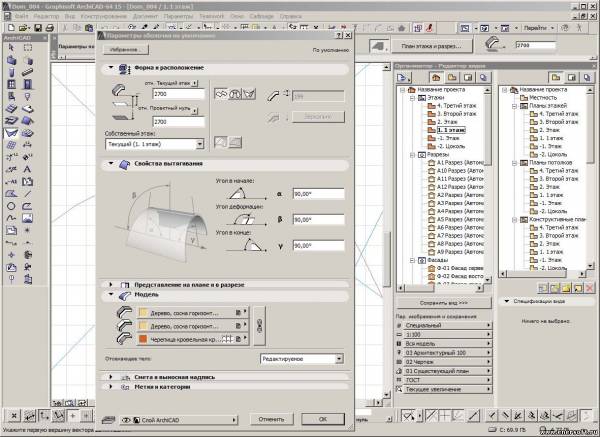This screenshot has width=600, height=437.
Task: Switch Organizer left pane to View Map
Action: point(452,78)
